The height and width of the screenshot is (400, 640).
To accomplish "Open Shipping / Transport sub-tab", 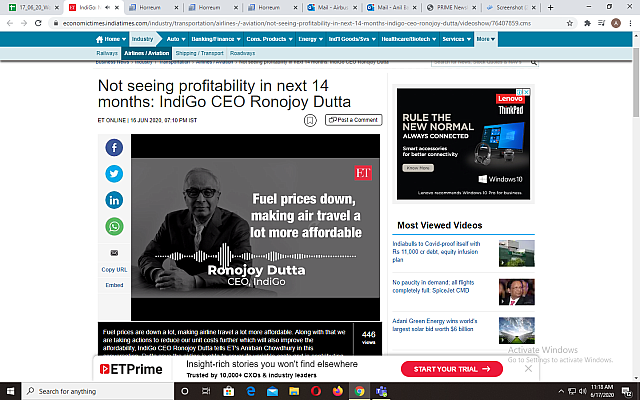I will pyautogui.click(x=200, y=53).
